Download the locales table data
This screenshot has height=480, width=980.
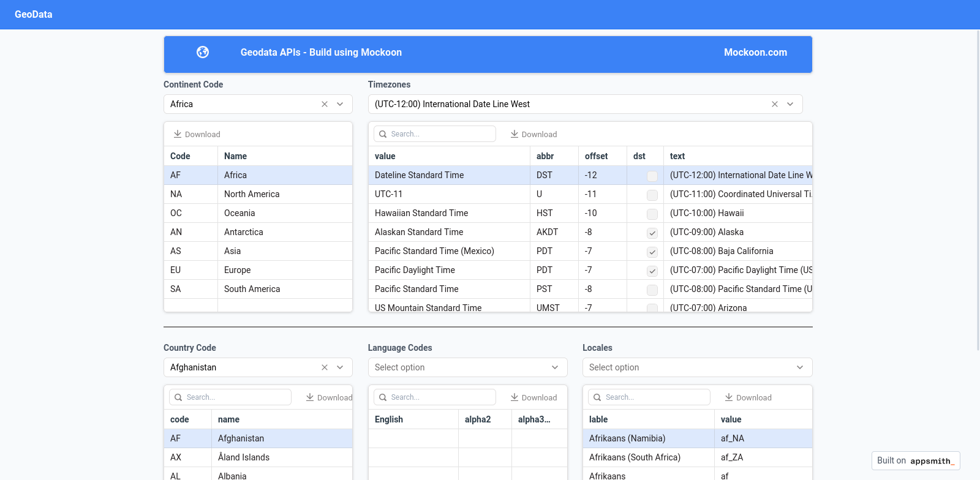[748, 397]
